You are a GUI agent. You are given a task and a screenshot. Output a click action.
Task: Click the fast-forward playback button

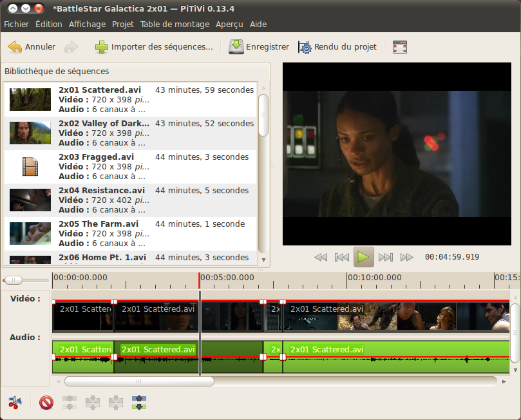pos(407,257)
